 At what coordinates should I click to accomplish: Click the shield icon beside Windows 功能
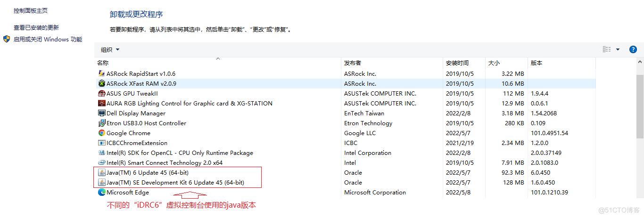click(7, 39)
